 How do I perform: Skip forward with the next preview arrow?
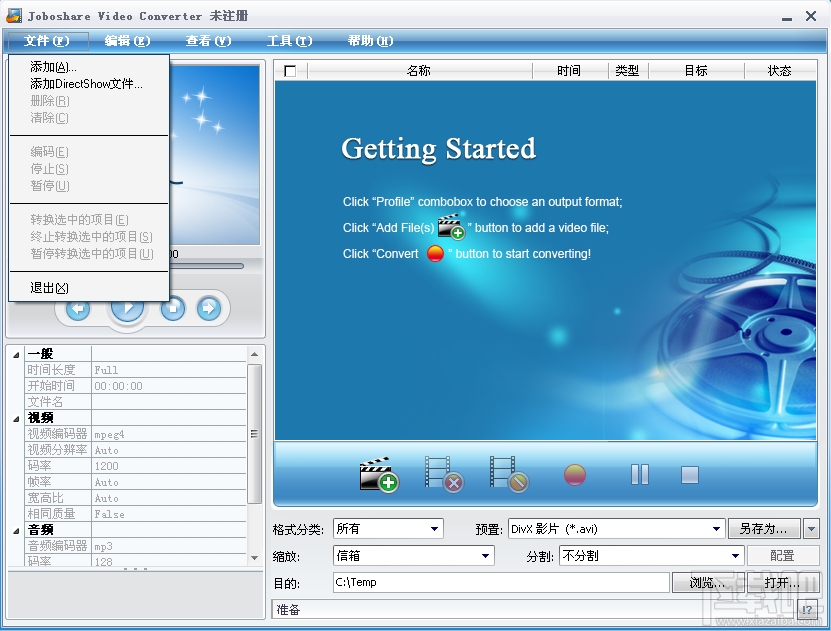pos(210,308)
